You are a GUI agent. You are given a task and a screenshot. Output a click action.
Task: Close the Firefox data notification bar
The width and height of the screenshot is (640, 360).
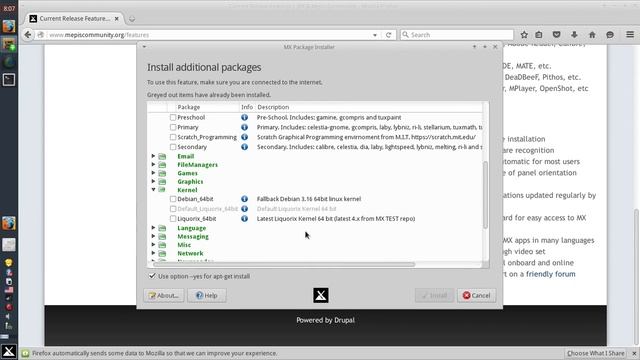634,353
